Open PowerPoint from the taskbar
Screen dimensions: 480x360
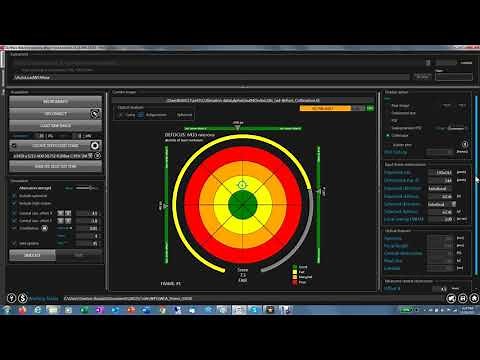(131, 310)
